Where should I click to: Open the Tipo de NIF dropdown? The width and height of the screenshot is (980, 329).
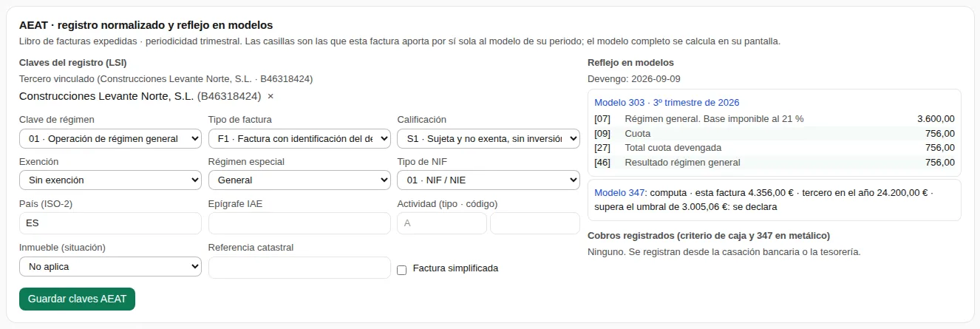click(x=489, y=180)
